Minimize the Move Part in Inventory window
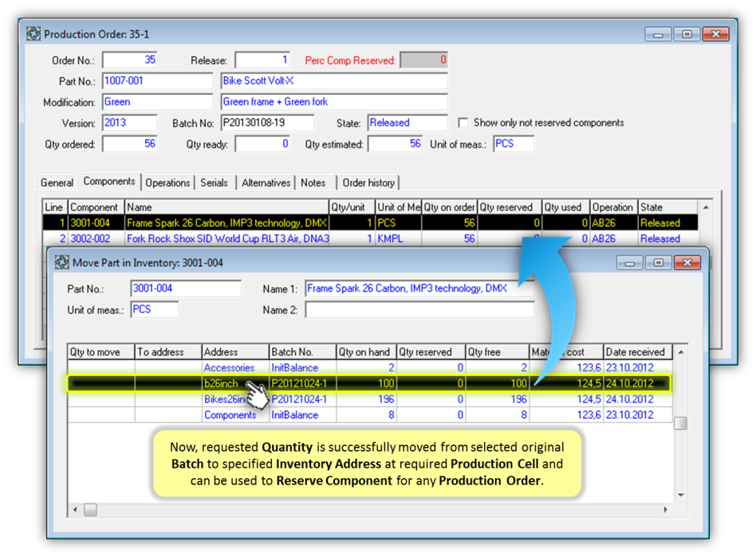This screenshot has width=756, height=557. coord(629,263)
